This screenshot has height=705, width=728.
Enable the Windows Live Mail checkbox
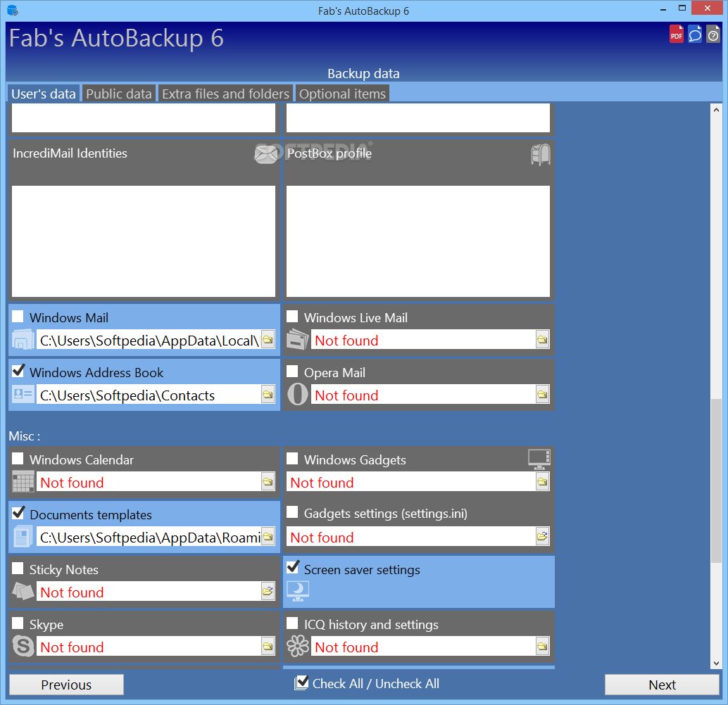[292, 317]
